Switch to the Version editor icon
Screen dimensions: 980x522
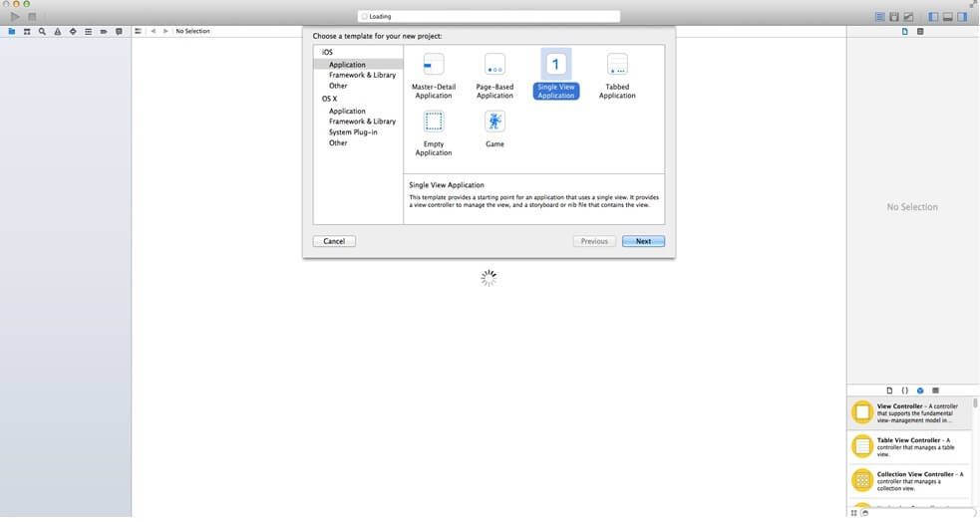[x=908, y=17]
